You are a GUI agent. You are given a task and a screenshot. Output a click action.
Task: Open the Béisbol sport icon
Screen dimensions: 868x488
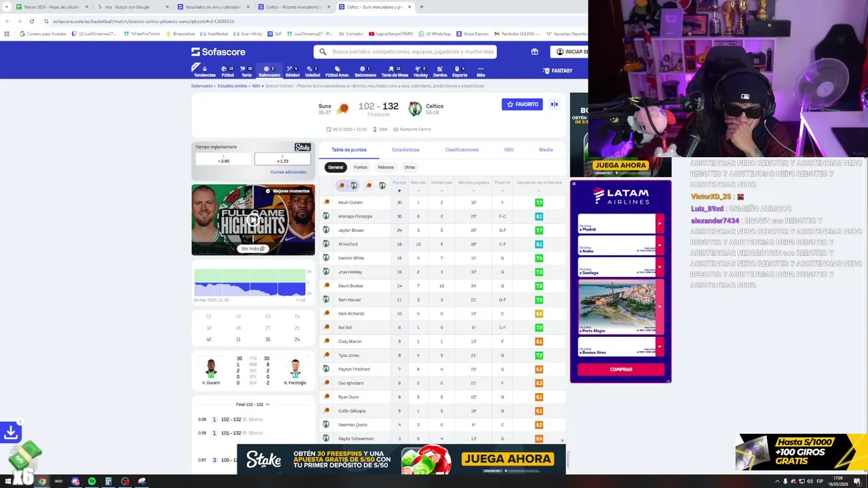click(x=292, y=71)
